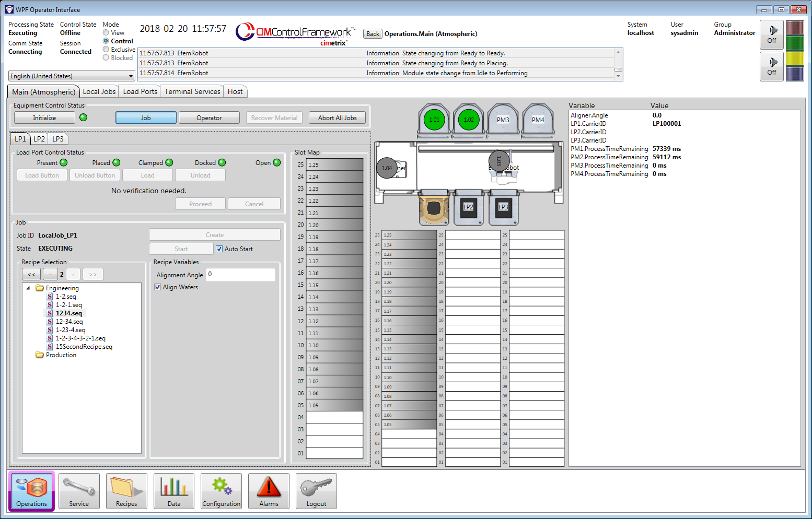Collapse the Engineering recipe folder
The image size is (812, 519).
(29, 288)
